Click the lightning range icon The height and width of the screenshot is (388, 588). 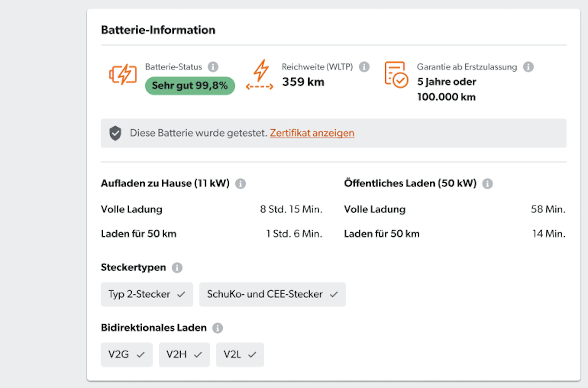(260, 74)
